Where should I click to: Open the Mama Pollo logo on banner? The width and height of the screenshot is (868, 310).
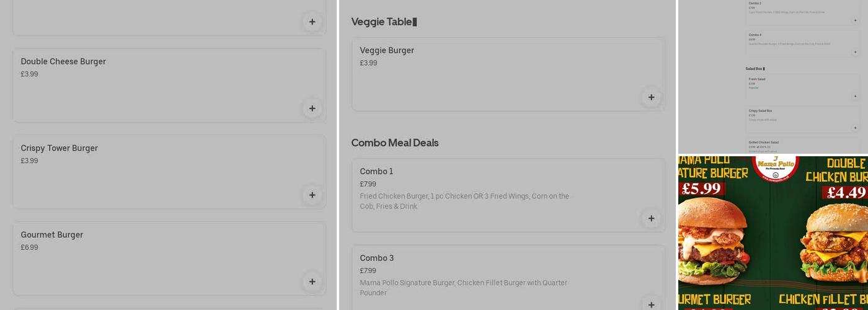click(x=775, y=167)
